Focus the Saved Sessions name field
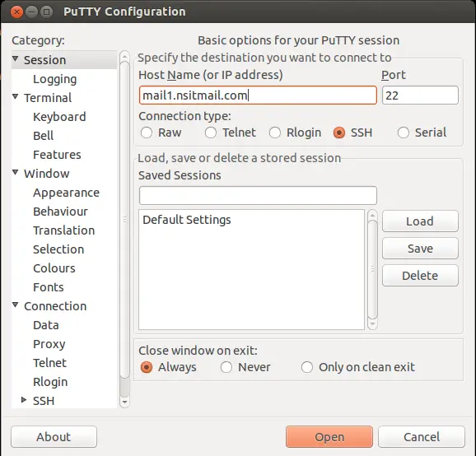 pyautogui.click(x=258, y=196)
